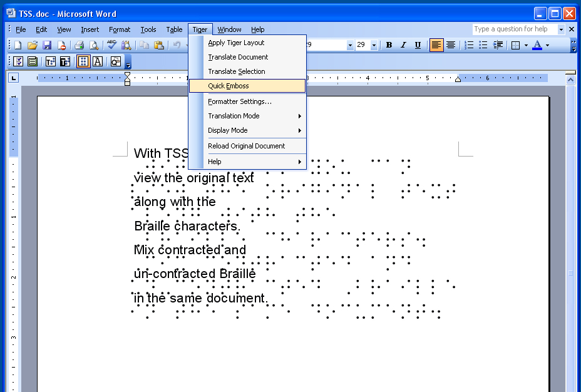This screenshot has width=581, height=392.
Task: Select the Paste icon
Action: click(160, 44)
